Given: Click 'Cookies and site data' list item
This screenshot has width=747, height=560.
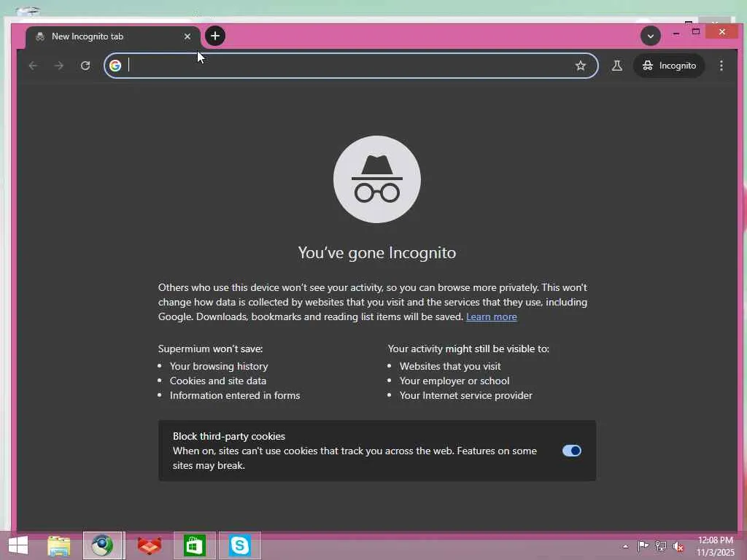Looking at the screenshot, I should pyautogui.click(x=217, y=381).
